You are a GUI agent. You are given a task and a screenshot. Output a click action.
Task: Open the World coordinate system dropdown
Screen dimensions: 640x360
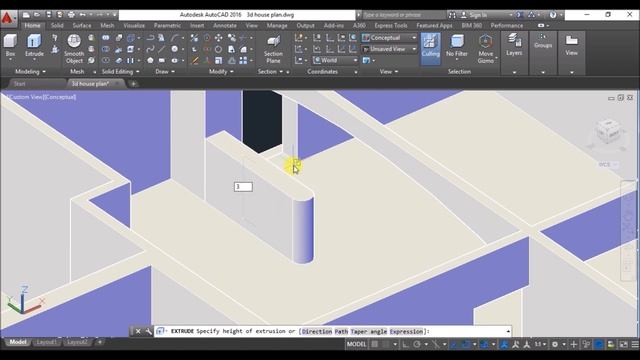pyautogui.click(x=335, y=60)
